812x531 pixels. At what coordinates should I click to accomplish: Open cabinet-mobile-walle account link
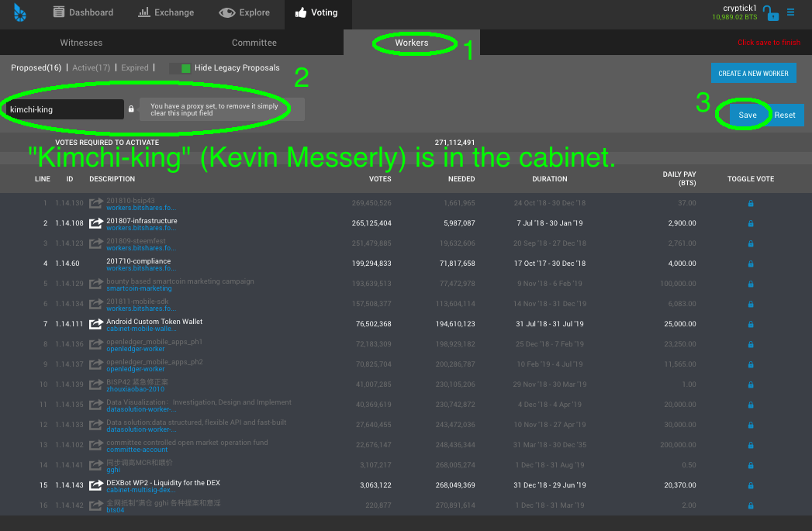tap(141, 329)
